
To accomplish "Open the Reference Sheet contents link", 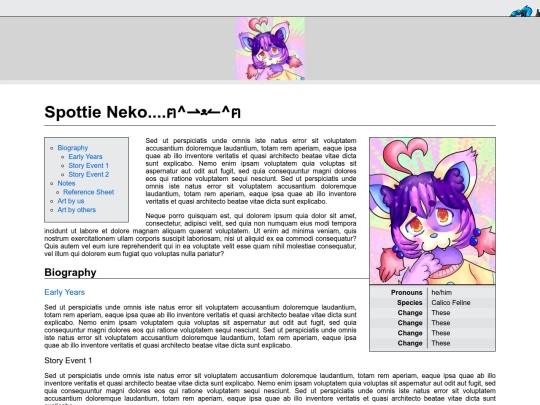I will pos(89,192).
